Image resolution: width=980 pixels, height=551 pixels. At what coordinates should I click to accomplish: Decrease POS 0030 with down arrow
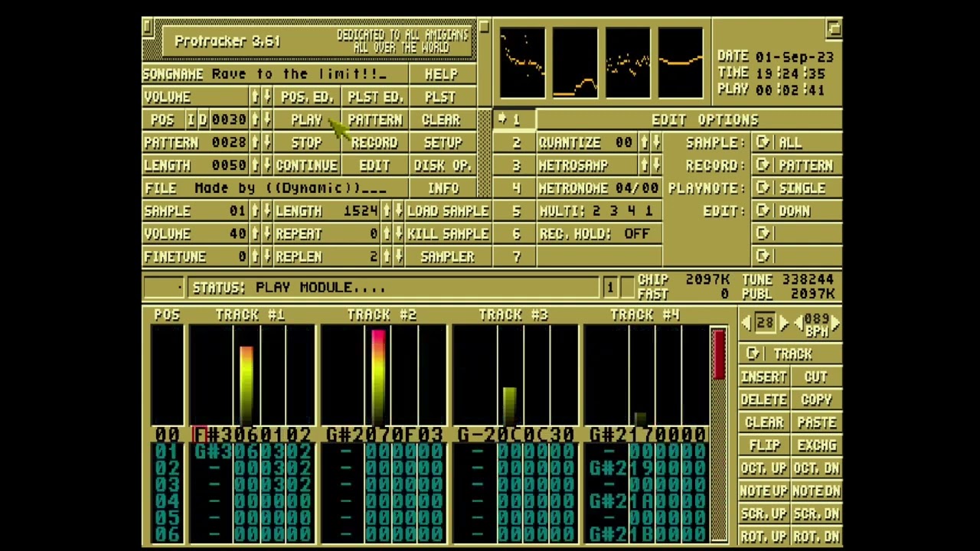[266, 120]
